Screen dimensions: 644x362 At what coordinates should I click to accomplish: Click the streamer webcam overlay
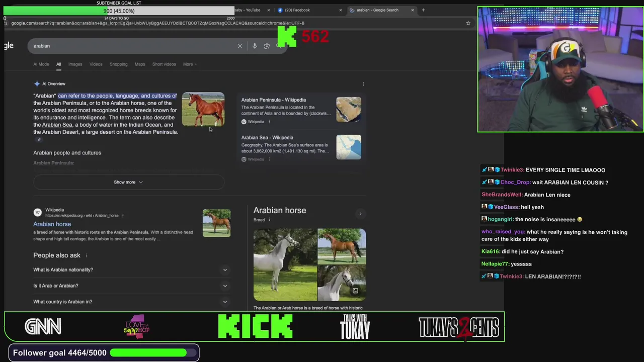point(560,69)
